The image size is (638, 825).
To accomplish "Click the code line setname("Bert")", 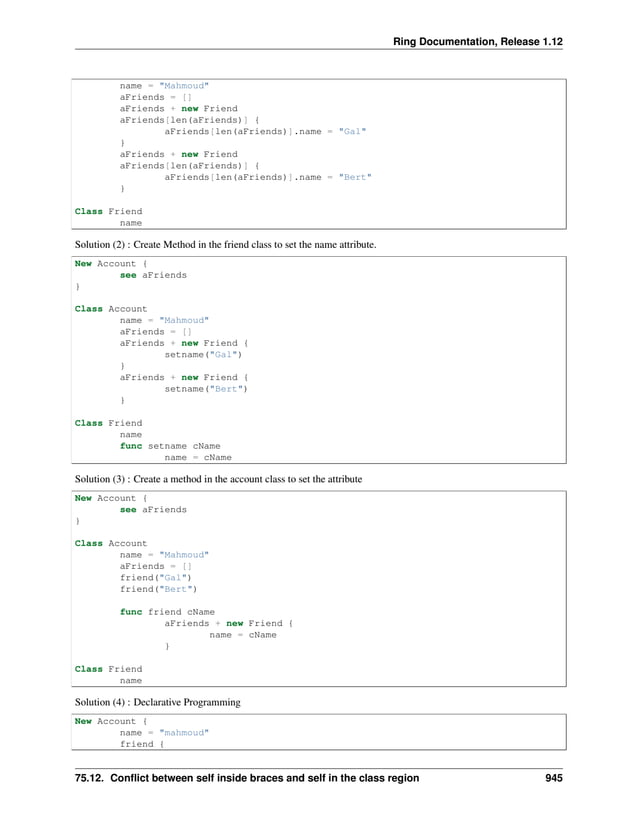I will [x=206, y=389].
